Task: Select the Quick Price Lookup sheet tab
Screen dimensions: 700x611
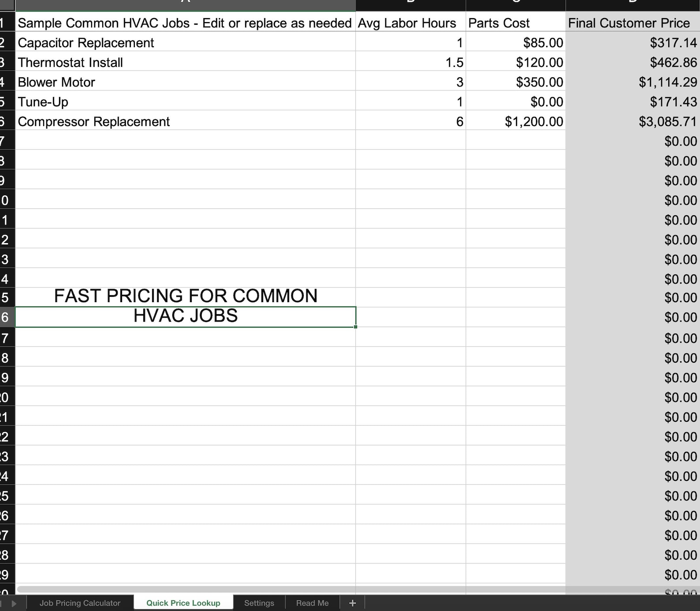Action: tap(183, 603)
